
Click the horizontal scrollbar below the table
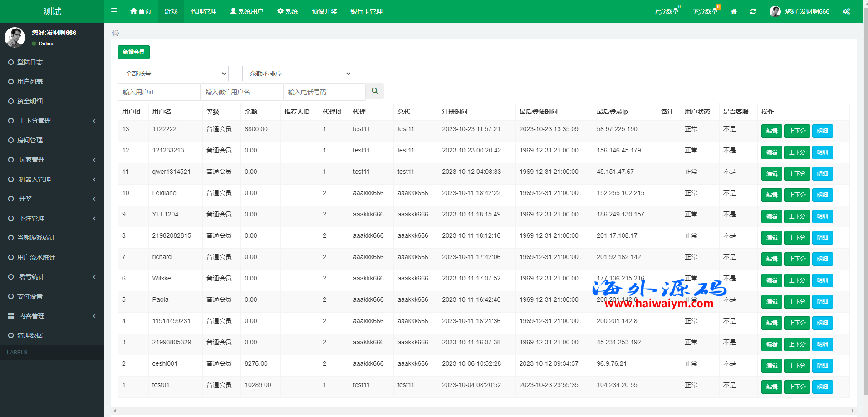484,411
